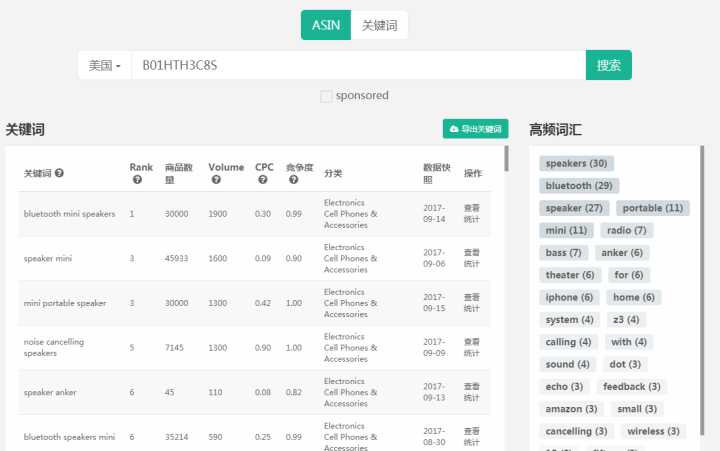Open the 美国 country dropdown
This screenshot has height=451, width=720.
(104, 65)
